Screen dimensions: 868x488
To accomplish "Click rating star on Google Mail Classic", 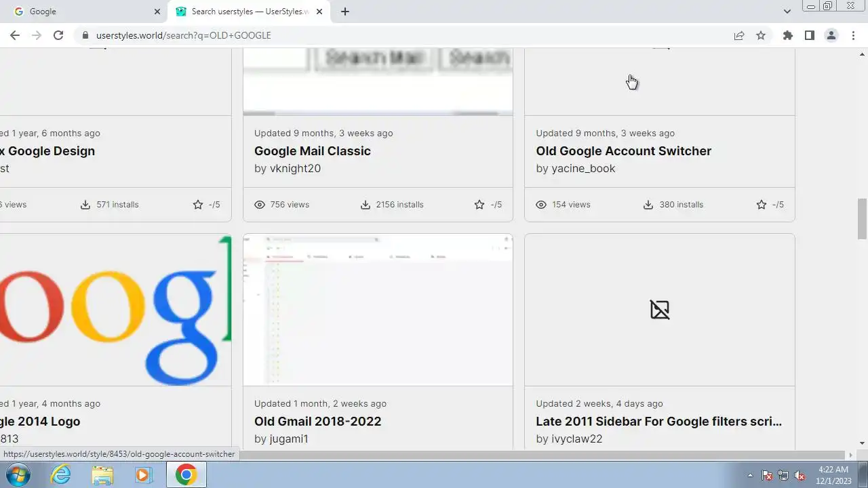I will (x=479, y=204).
